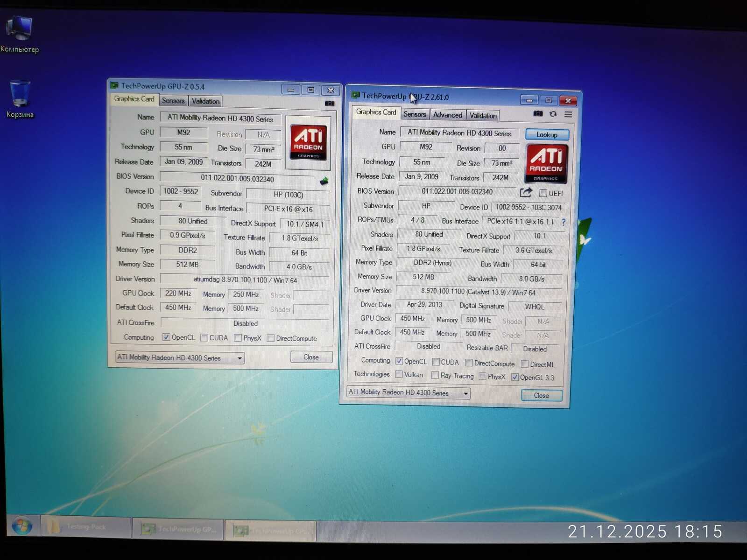Select Graphics Card tab in GPU-Z 2.61.0

point(376,112)
